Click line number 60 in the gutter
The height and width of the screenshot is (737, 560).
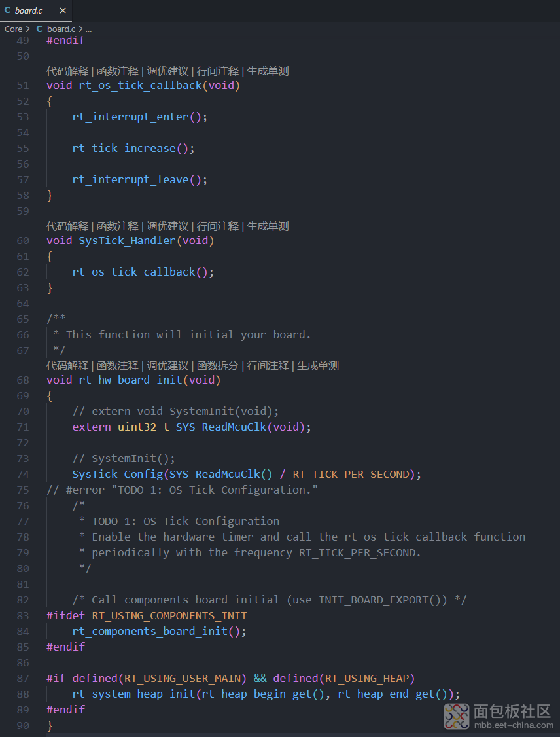(22, 241)
